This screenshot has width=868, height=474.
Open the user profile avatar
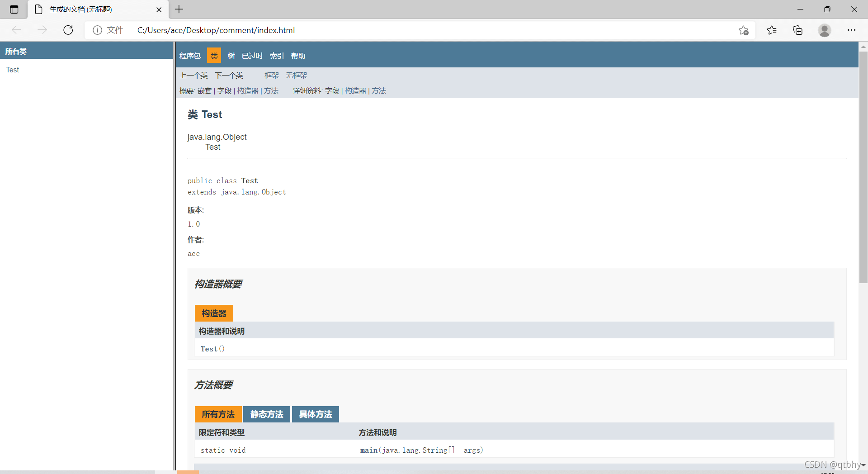point(825,30)
